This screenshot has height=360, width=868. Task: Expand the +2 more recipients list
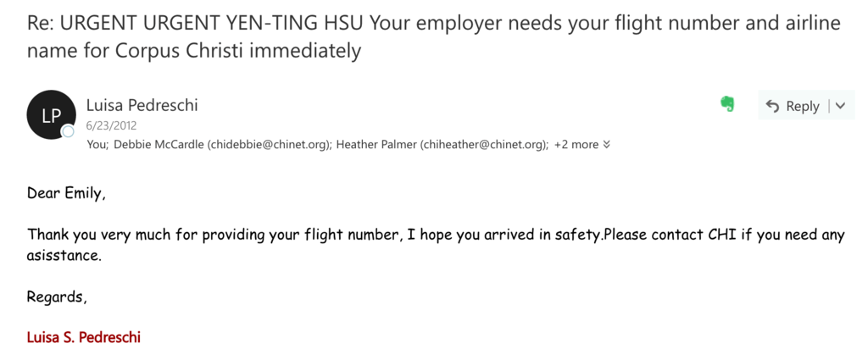coord(581,145)
